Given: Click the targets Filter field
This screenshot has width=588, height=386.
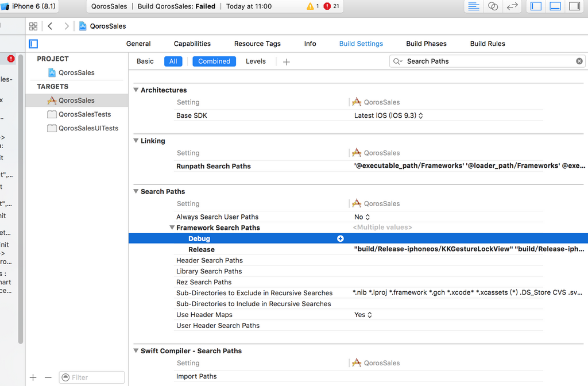Looking at the screenshot, I should pos(92,377).
